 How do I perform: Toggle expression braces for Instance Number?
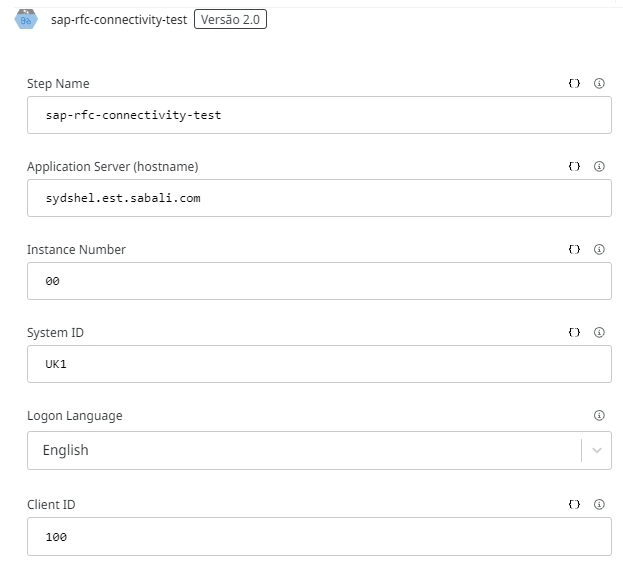tap(574, 250)
